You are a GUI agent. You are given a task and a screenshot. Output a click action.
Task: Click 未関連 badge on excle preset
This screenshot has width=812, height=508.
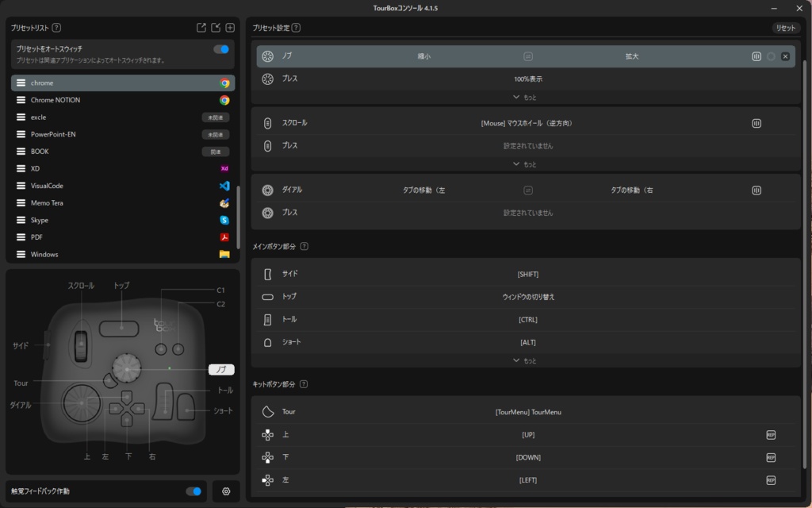click(216, 117)
